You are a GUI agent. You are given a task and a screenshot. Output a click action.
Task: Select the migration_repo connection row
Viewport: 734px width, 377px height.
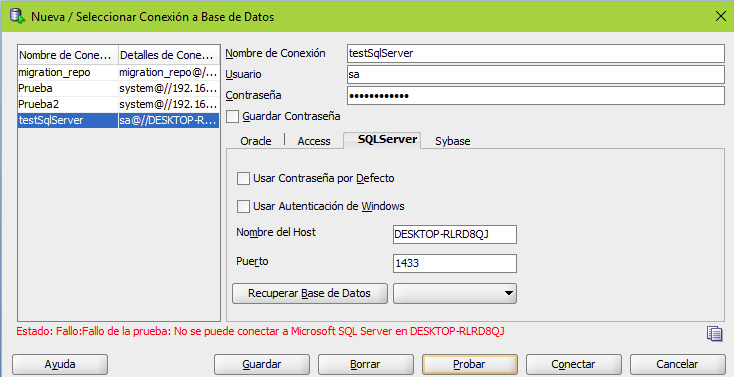118,73
